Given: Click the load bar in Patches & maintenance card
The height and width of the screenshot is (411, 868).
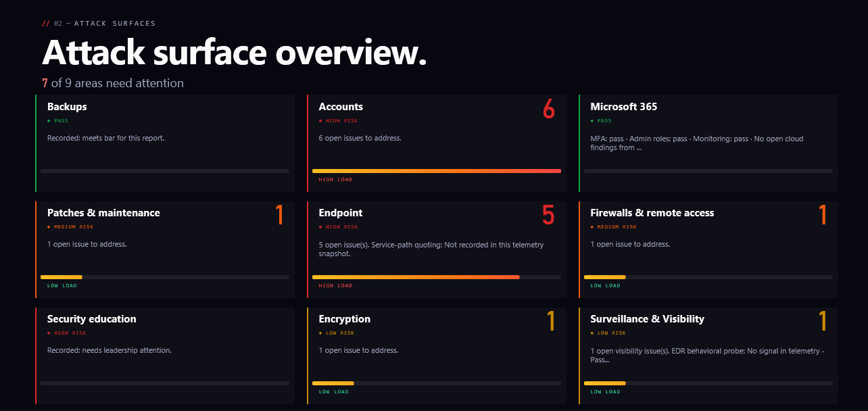Looking at the screenshot, I should [165, 277].
